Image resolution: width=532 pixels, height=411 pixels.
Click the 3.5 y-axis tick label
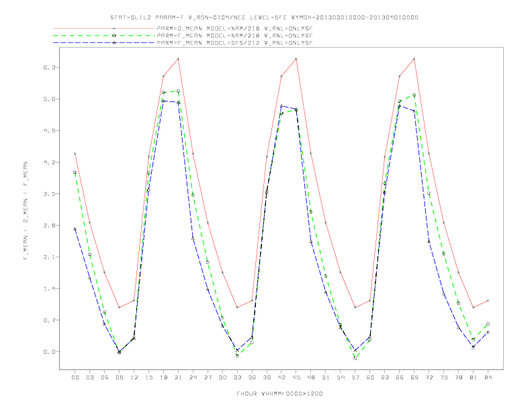pyautogui.click(x=49, y=193)
